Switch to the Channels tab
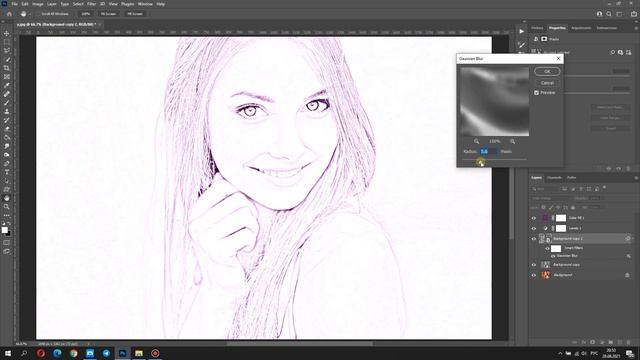Viewport: 640px width, 360px height. coord(554,178)
